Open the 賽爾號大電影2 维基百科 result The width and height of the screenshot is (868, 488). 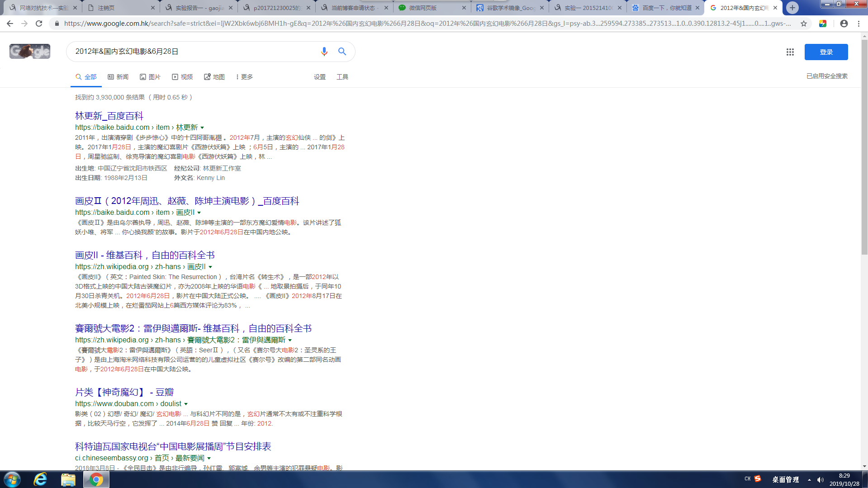[193, 328]
